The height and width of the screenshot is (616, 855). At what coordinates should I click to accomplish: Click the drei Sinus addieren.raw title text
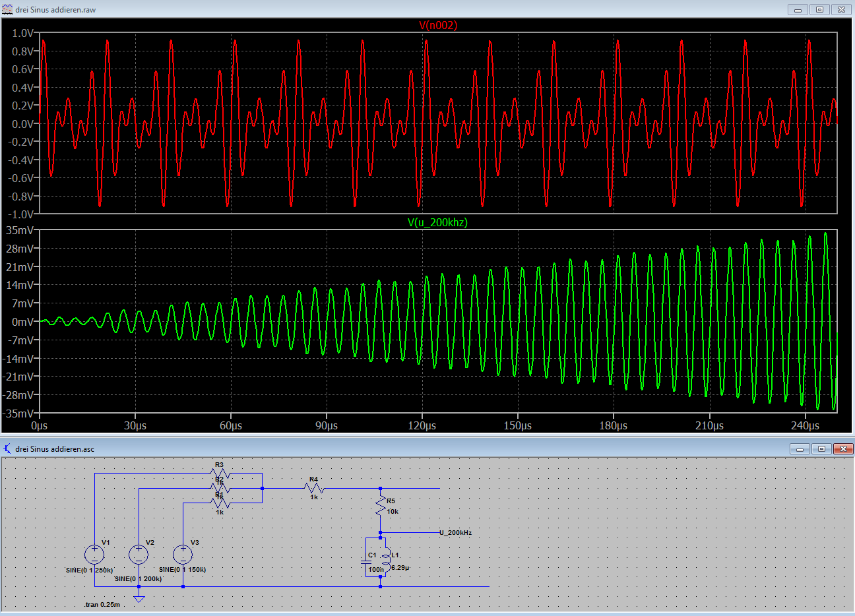tap(55, 10)
